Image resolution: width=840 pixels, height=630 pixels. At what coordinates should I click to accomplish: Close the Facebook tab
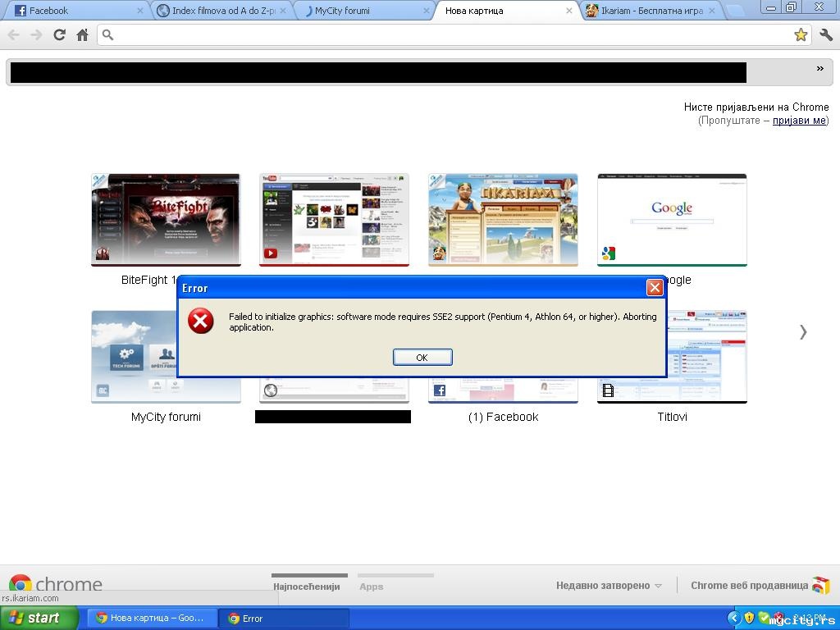pyautogui.click(x=139, y=11)
